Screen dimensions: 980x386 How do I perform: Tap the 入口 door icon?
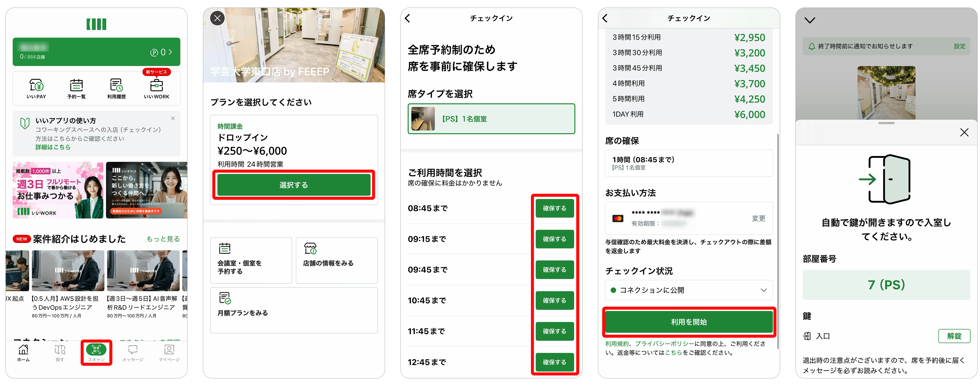click(807, 336)
